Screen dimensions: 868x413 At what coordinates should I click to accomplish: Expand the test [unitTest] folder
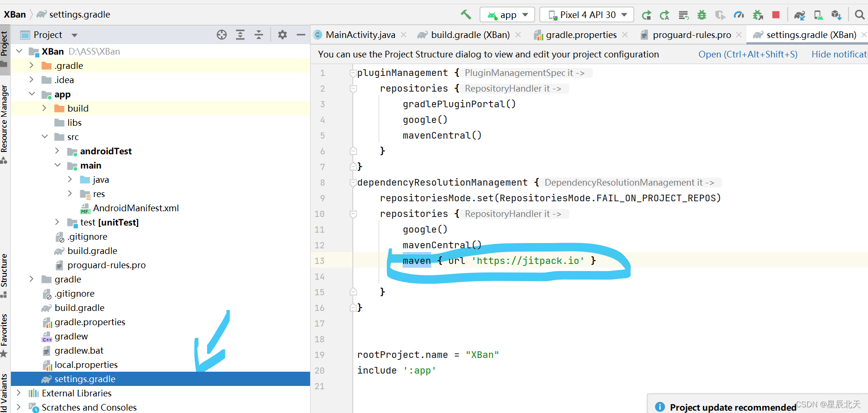pyautogui.click(x=57, y=222)
